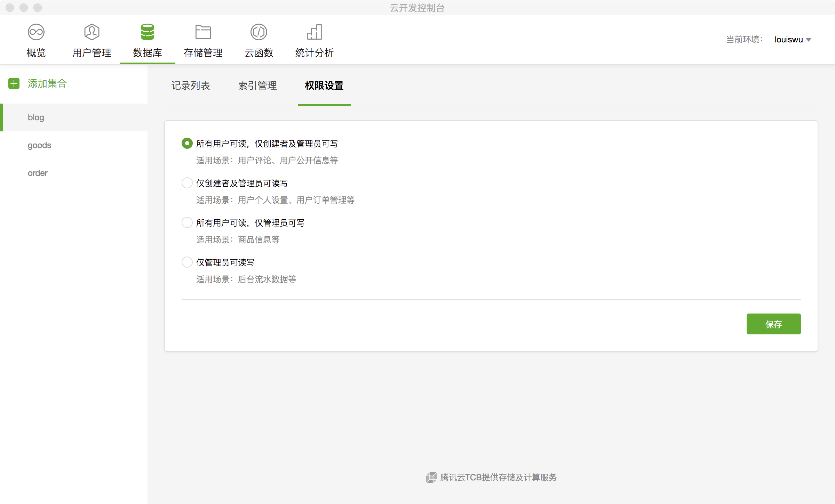Screen dimensions: 835x504
Task: Select the order collection
Action: click(x=38, y=173)
